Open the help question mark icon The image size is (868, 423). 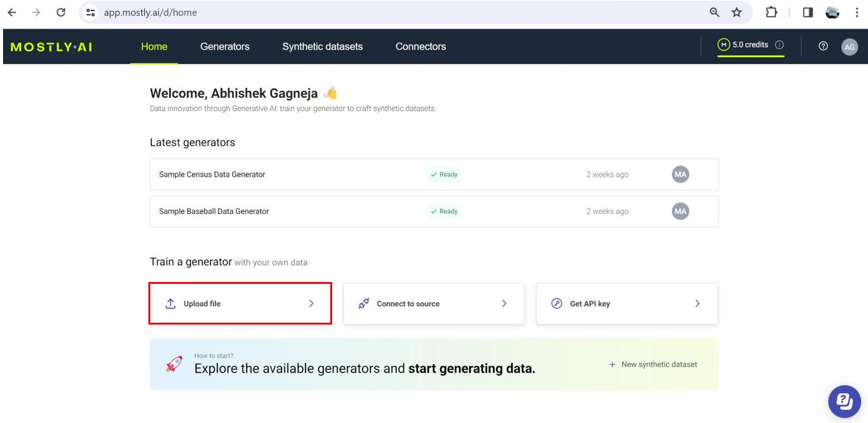823,46
